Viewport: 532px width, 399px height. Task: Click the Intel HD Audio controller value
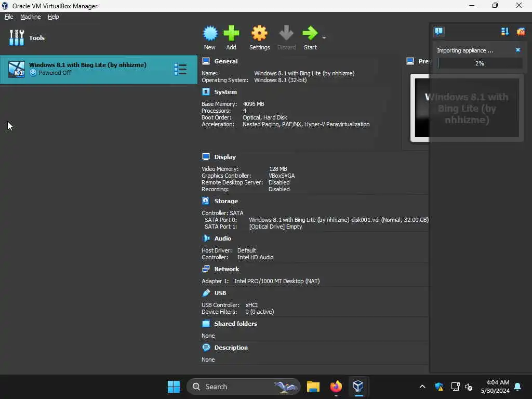click(255, 258)
